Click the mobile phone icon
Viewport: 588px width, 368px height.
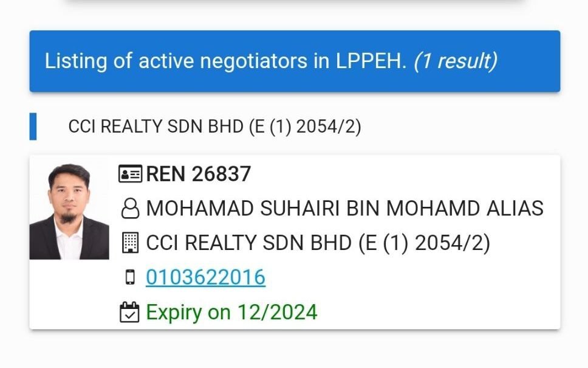130,277
